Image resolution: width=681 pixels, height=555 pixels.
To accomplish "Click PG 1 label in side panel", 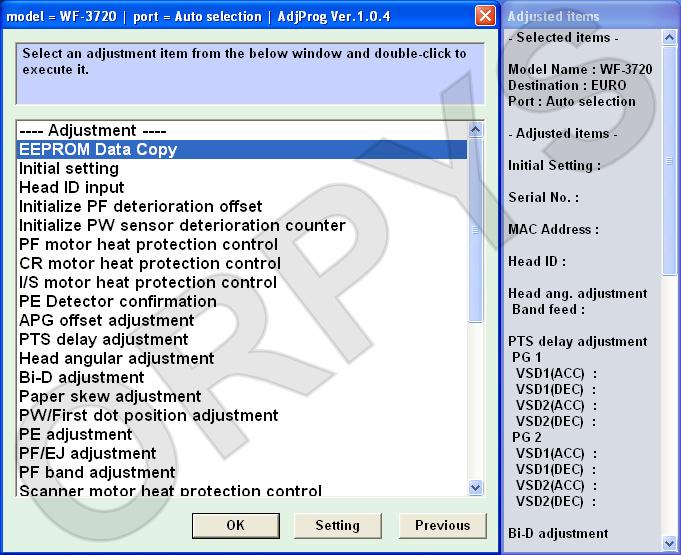I will point(527,357).
